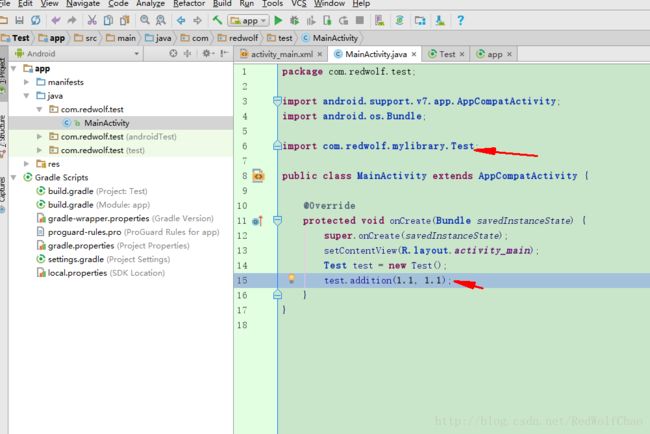This screenshot has height=434, width=650.
Task: Open the Tools menu
Action: tap(272, 3)
